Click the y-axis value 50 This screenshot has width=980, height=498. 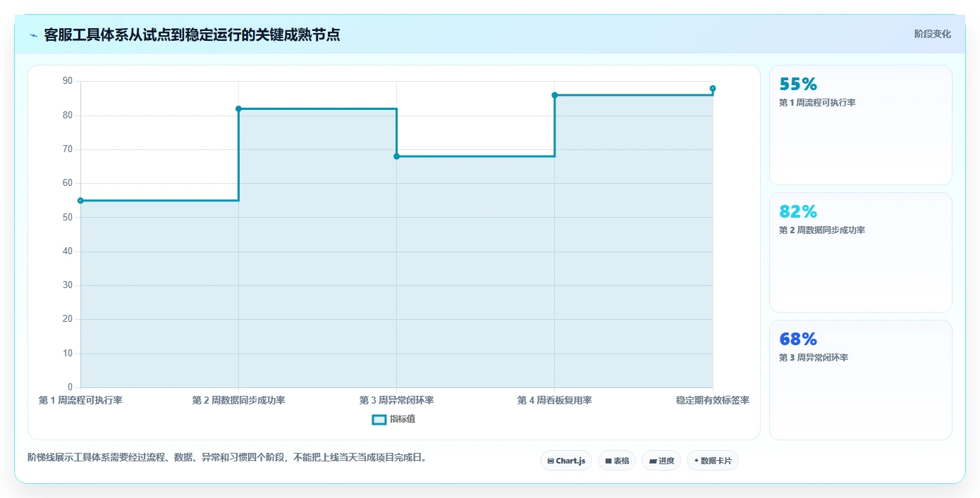pyautogui.click(x=68, y=217)
